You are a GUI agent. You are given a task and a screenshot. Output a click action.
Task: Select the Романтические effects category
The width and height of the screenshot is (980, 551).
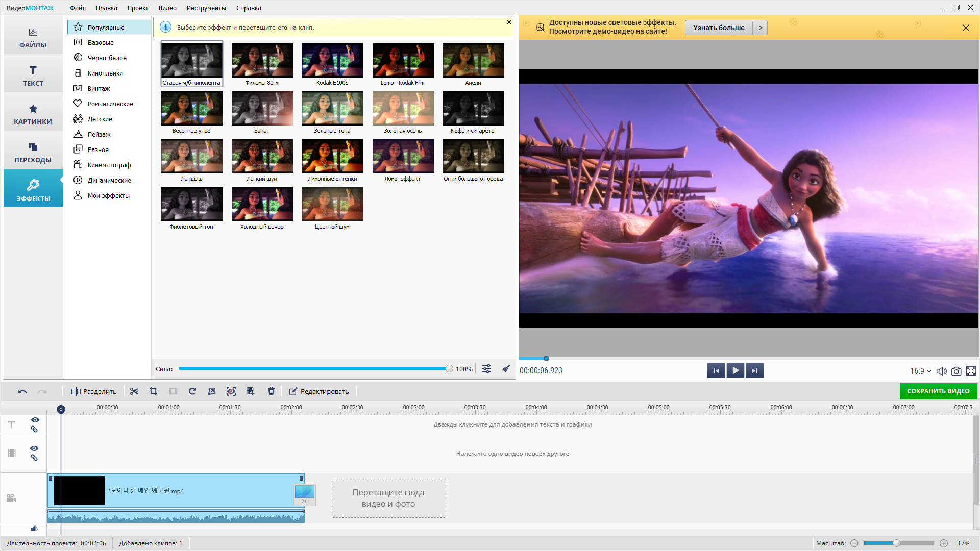(x=109, y=104)
